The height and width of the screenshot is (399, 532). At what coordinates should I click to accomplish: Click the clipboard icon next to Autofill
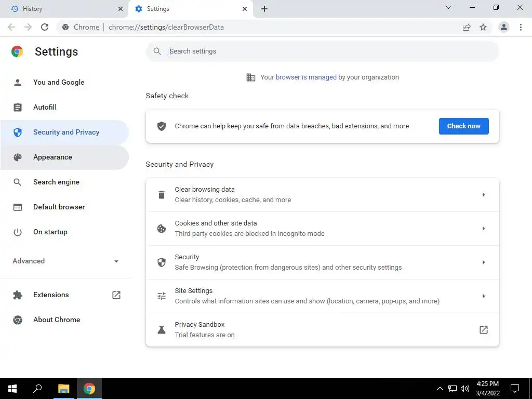click(18, 107)
